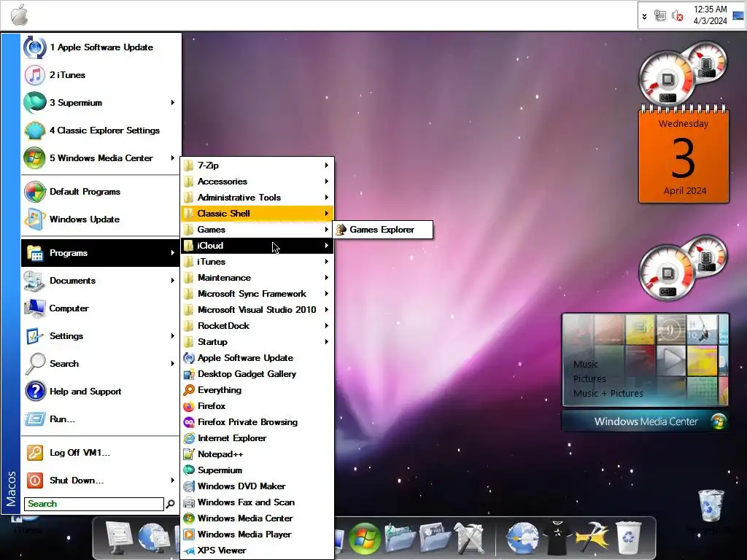Click the black t-shirt dock icon
The width and height of the screenshot is (747, 560).
coord(557,538)
